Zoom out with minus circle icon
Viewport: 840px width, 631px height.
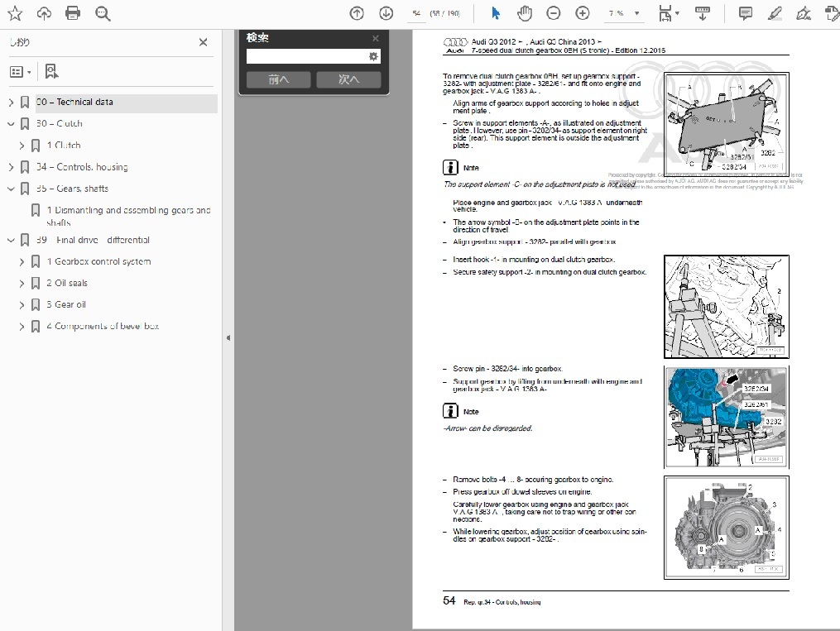tap(554, 13)
